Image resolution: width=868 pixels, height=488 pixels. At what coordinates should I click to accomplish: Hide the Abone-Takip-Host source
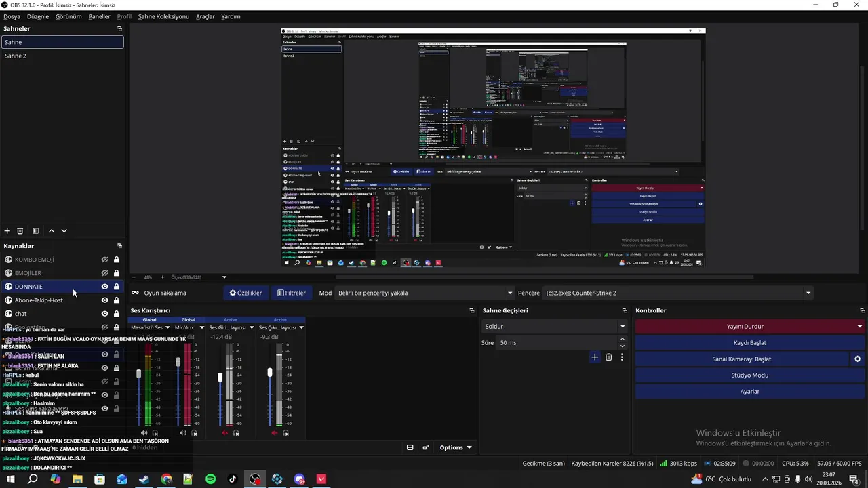click(x=105, y=300)
